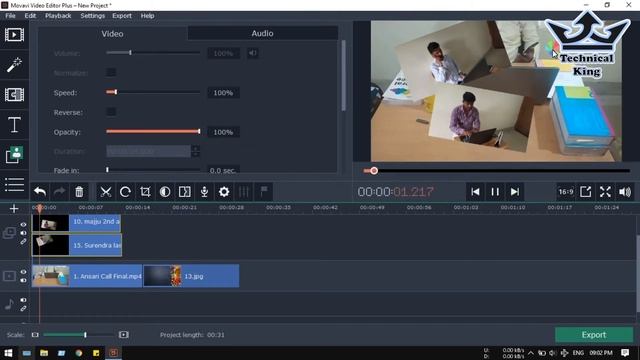This screenshot has height=360, width=640.
Task: Mute clip volume button in properties
Action: tap(253, 53)
